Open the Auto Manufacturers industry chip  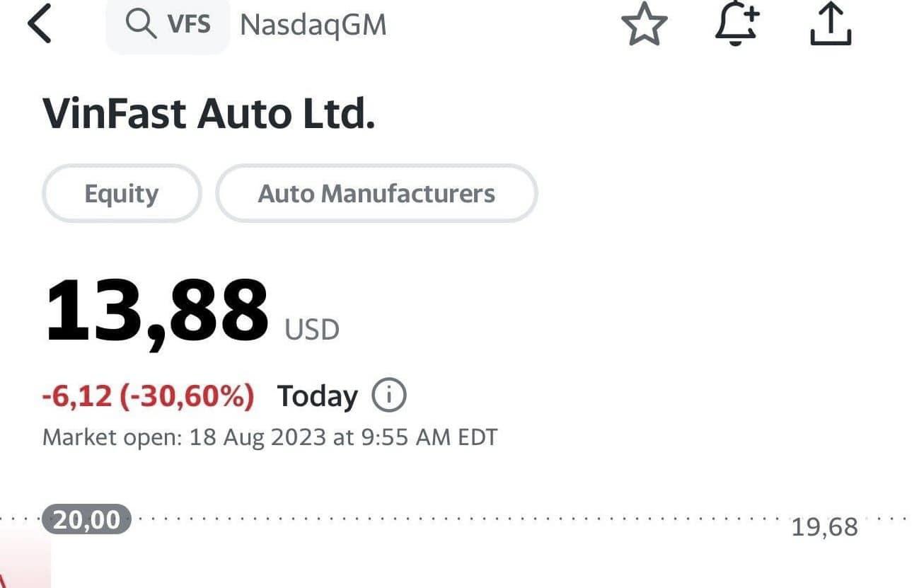click(x=376, y=193)
